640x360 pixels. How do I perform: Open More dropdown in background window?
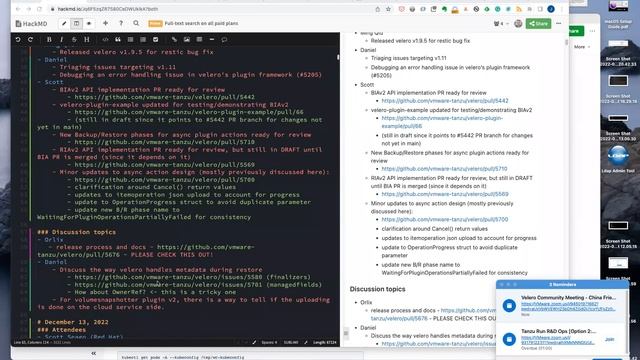tap(581, 47)
